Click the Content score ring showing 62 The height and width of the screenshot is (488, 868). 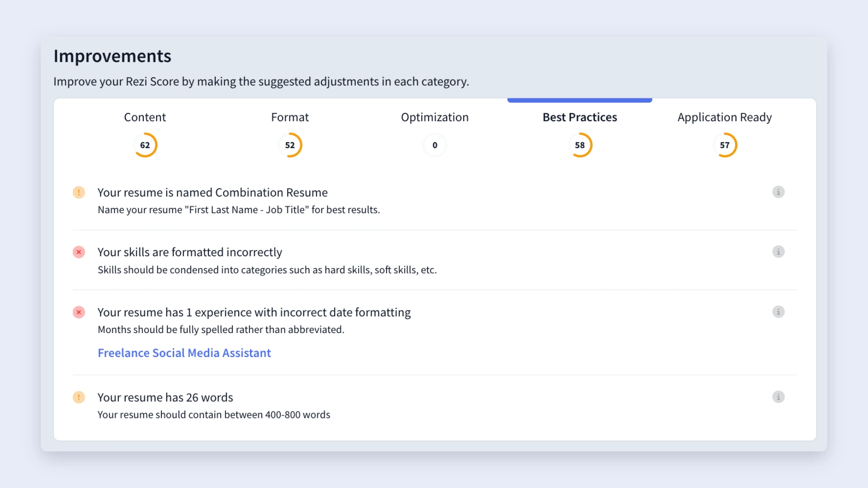tap(145, 145)
